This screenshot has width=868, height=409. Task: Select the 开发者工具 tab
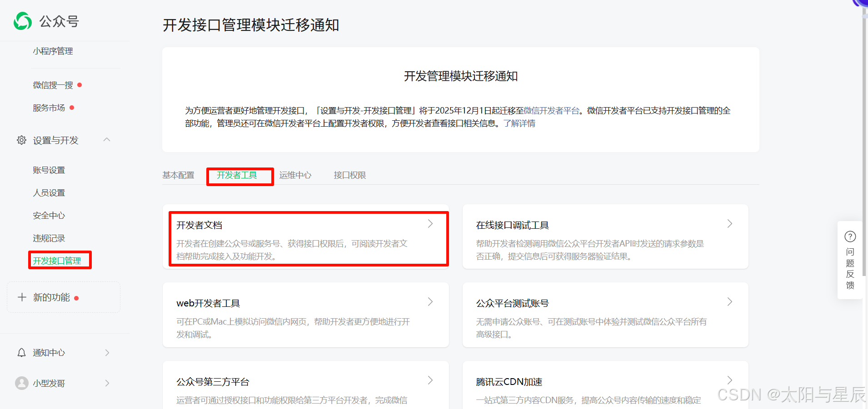pyautogui.click(x=237, y=175)
